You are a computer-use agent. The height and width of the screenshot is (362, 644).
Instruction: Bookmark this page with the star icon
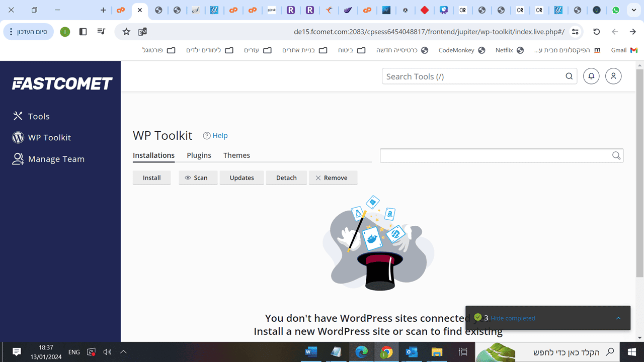126,32
